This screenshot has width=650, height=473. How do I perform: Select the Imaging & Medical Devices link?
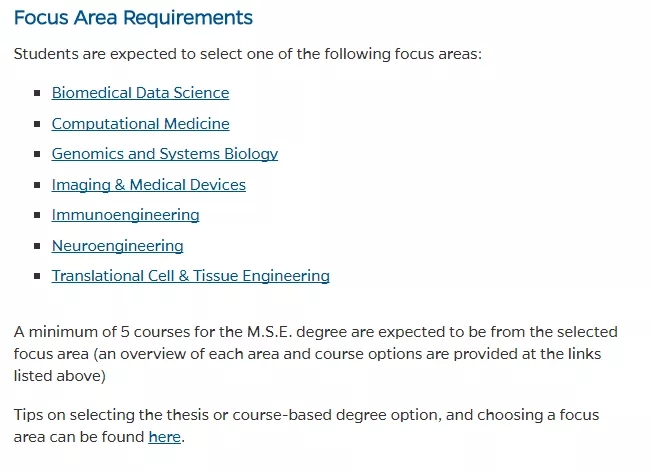click(148, 185)
